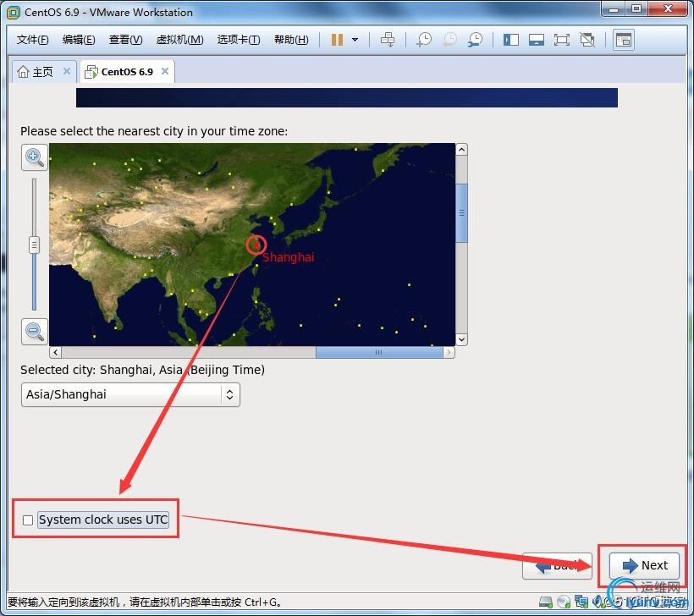Click the map horizontal scrollbar thumb
Image resolution: width=694 pixels, height=616 pixels.
pyautogui.click(x=379, y=352)
